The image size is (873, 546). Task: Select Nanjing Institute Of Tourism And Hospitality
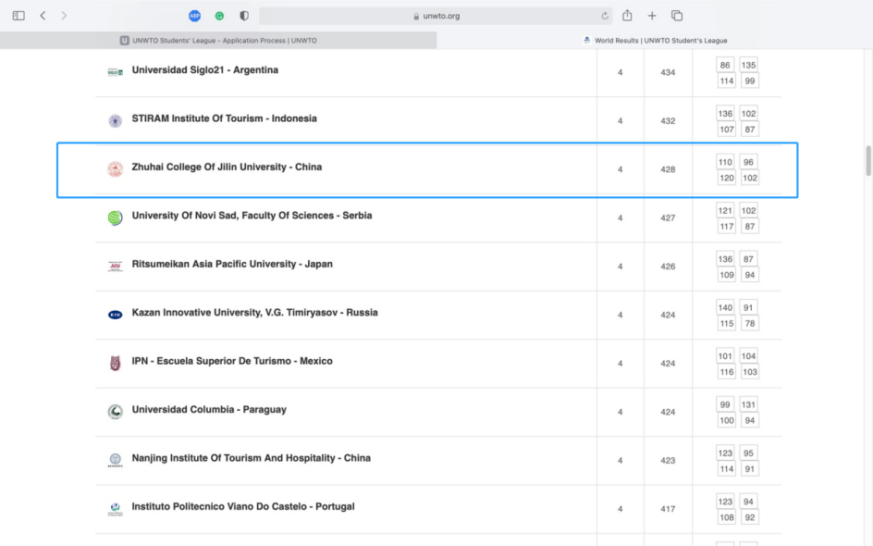[251, 458]
